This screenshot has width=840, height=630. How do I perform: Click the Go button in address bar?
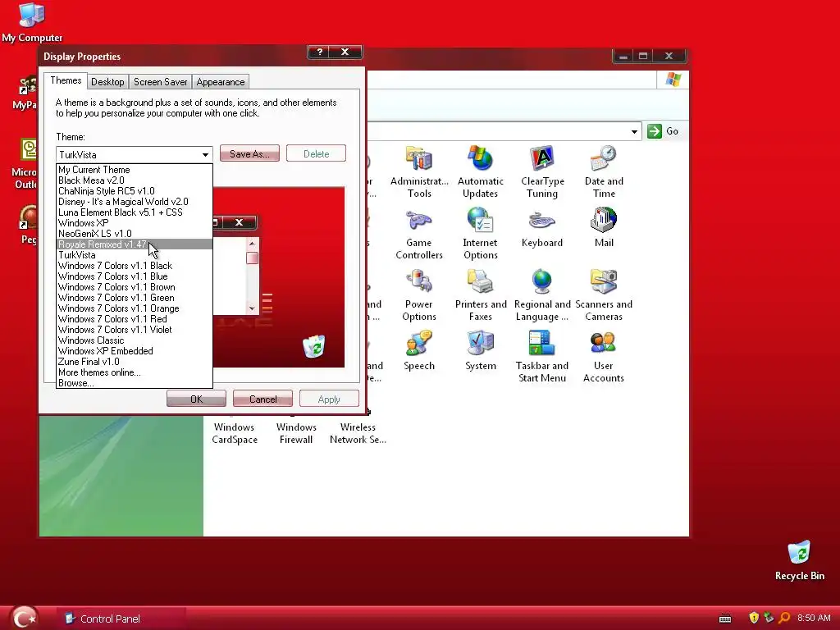(663, 131)
